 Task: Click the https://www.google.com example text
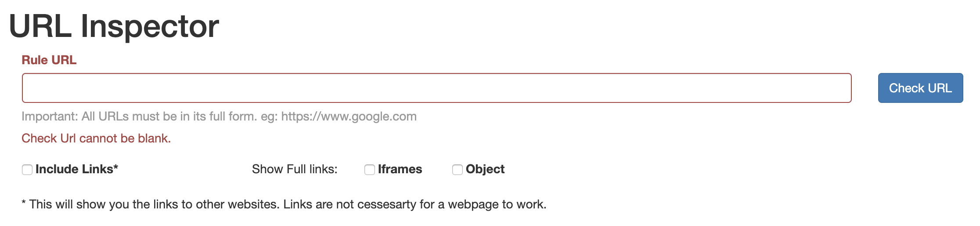(349, 117)
